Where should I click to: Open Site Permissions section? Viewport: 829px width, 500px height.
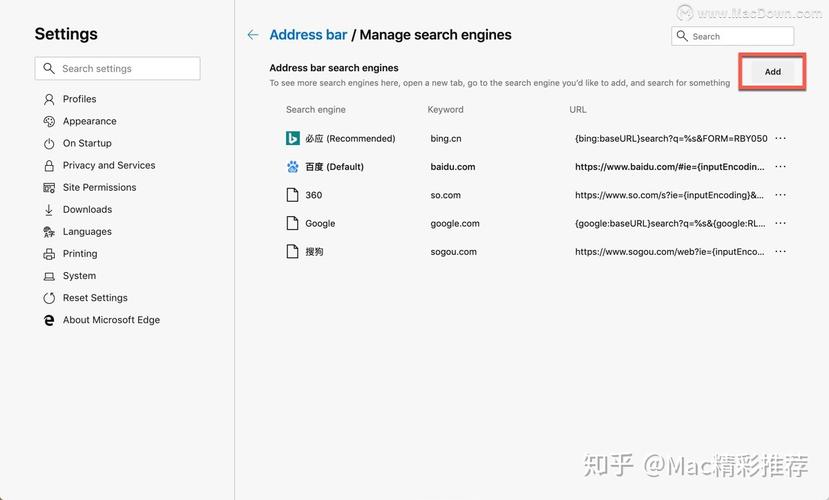pyautogui.click(x=99, y=188)
